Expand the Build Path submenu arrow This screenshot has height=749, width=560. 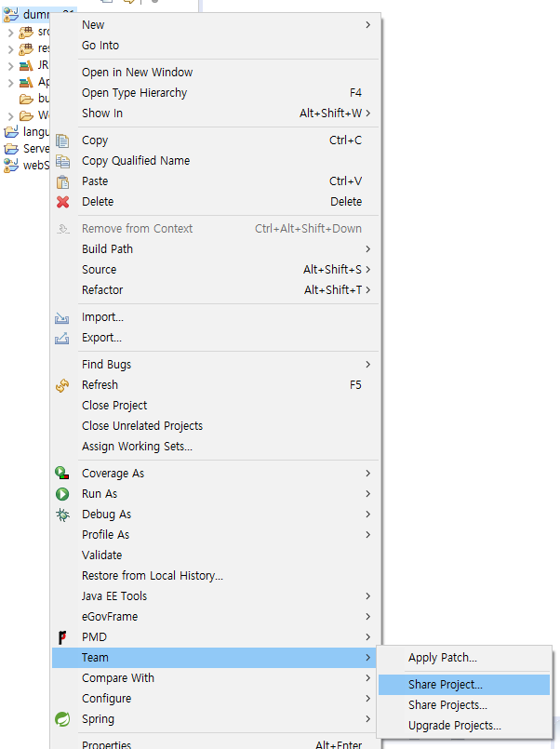367,249
